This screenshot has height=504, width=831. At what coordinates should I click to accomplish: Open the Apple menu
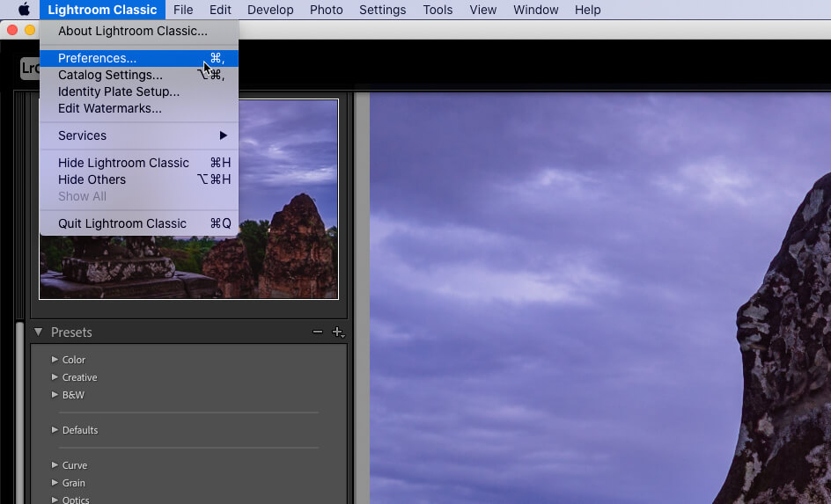pos(24,10)
